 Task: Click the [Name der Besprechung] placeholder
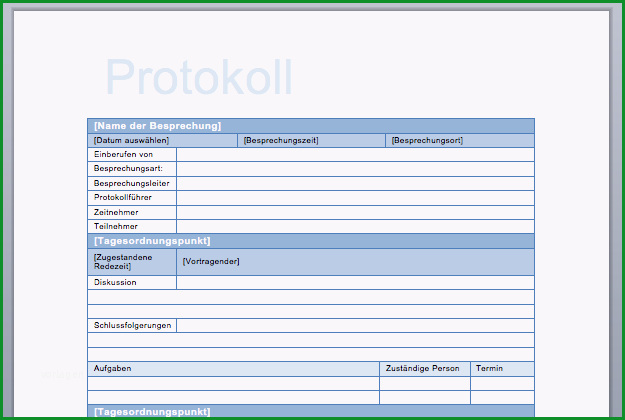pos(157,126)
